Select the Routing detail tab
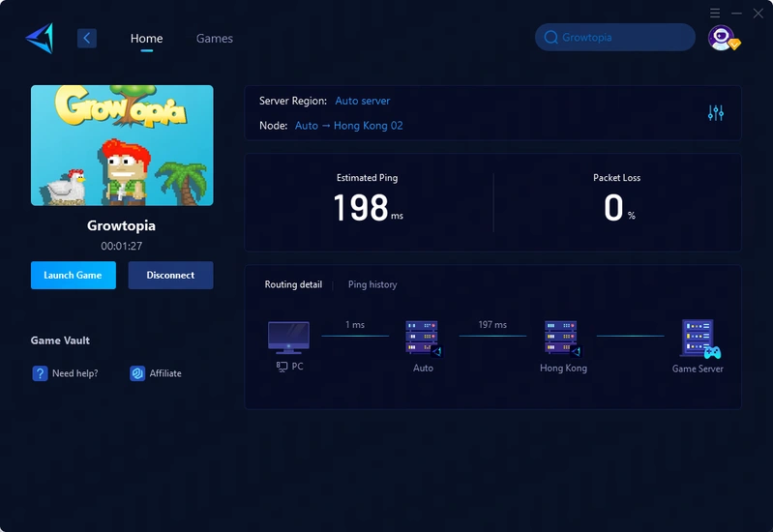Image resolution: width=773 pixels, height=532 pixels. 293,284
